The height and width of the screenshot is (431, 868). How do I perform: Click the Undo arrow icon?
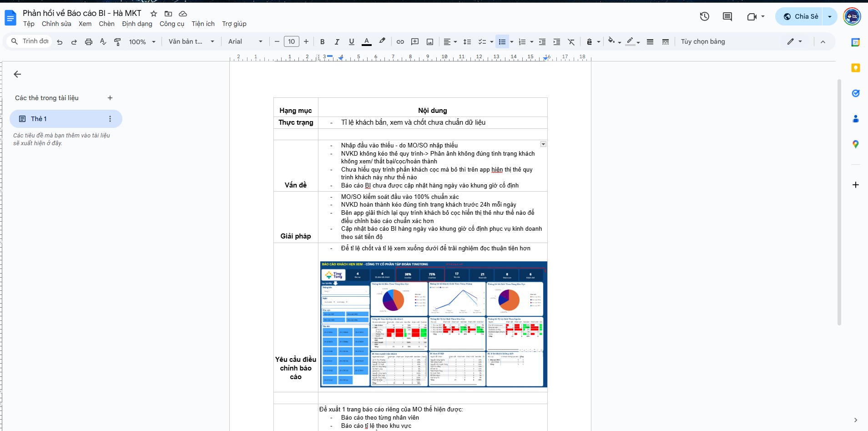coord(60,42)
